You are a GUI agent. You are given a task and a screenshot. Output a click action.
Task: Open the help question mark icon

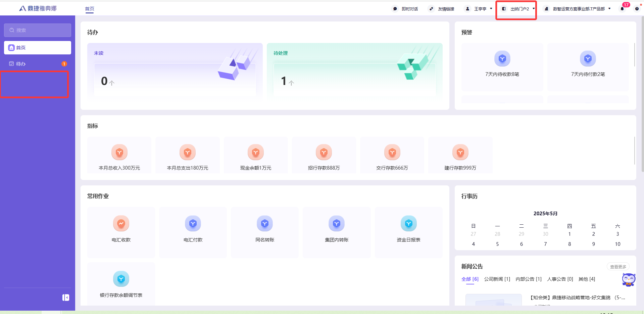point(637,9)
